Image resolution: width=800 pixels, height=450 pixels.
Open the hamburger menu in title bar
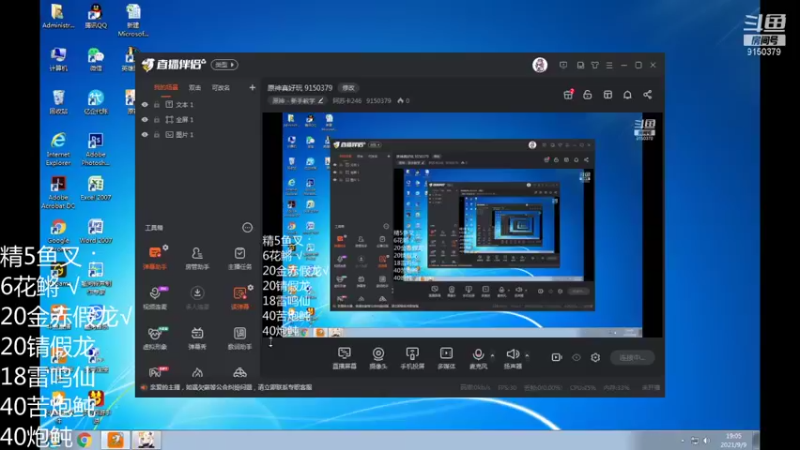609,65
